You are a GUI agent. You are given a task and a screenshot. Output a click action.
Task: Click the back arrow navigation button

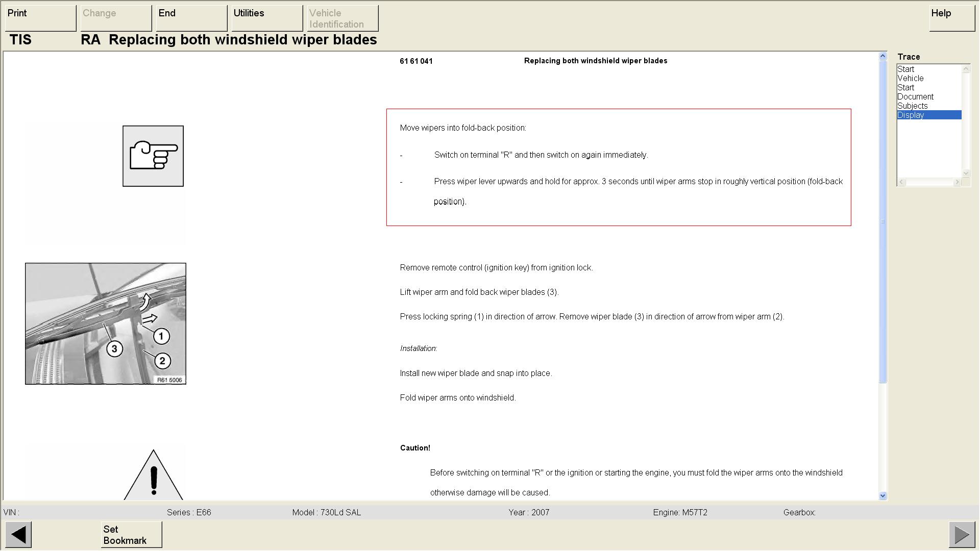click(18, 535)
